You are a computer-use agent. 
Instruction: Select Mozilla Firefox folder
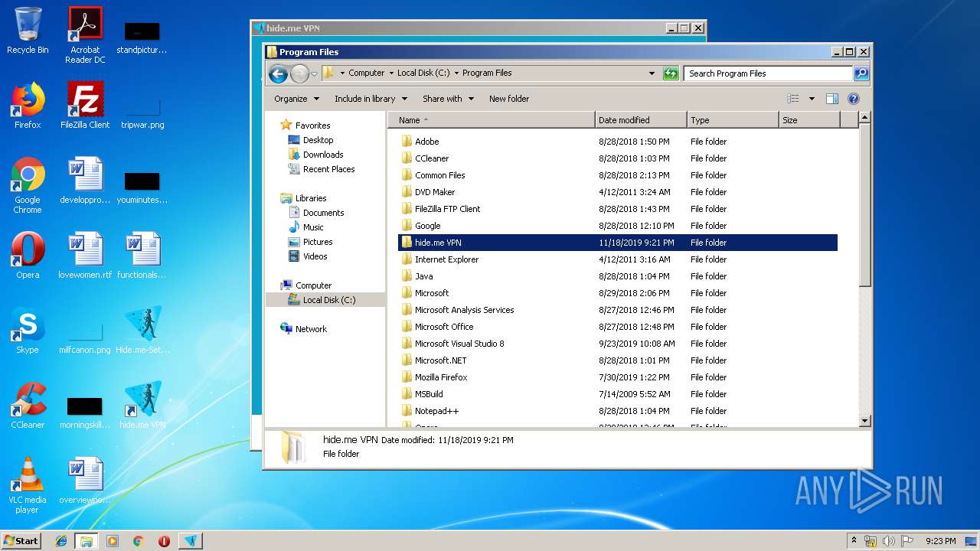(x=618, y=377)
